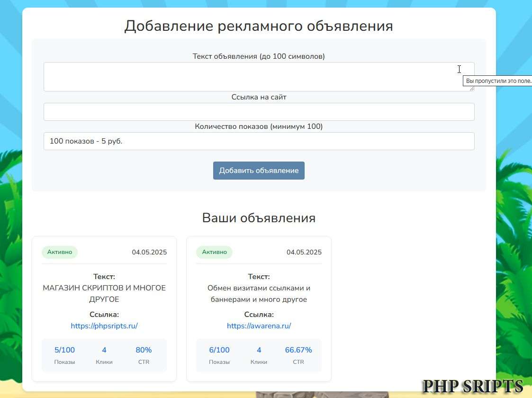Open the показов dropdown showing "100 показов - 5 руб."
This screenshot has width=532, height=398.
[x=259, y=141]
